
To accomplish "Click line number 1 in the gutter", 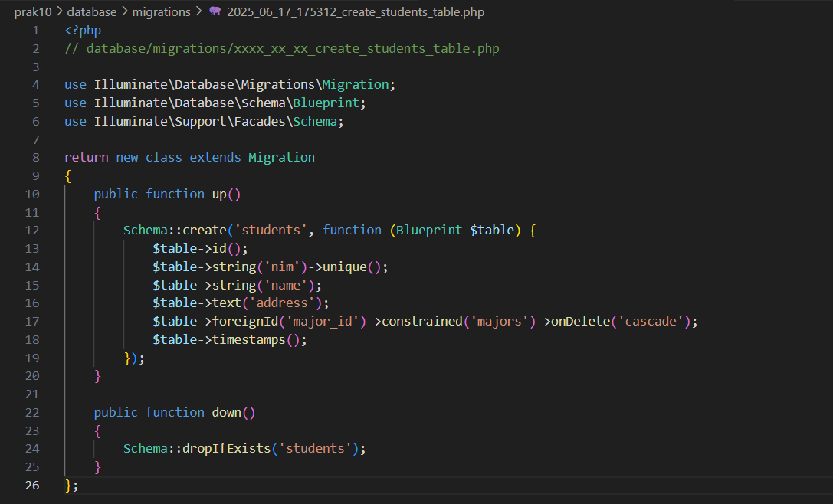I will (34, 31).
